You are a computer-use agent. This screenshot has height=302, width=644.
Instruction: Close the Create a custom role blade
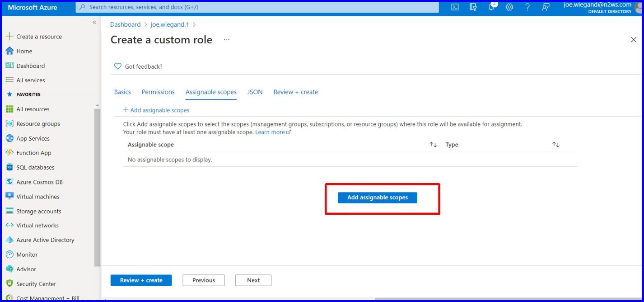(x=633, y=40)
